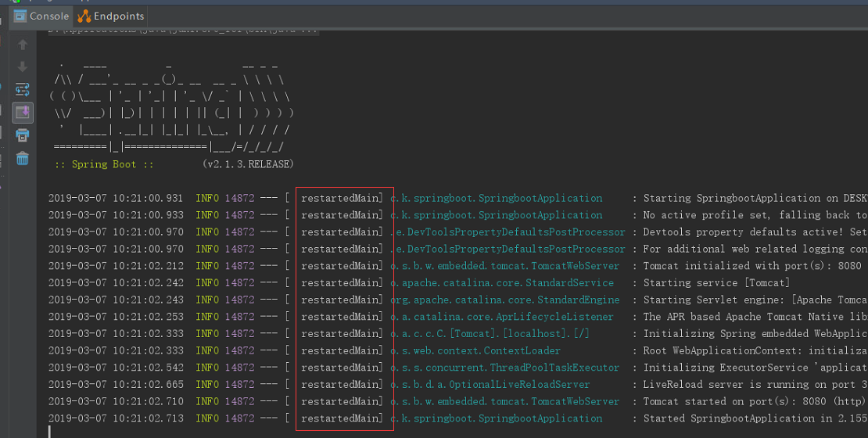
Task: Click 'Starting Servlet engine: [Apache Tomca' message
Action: [755, 300]
